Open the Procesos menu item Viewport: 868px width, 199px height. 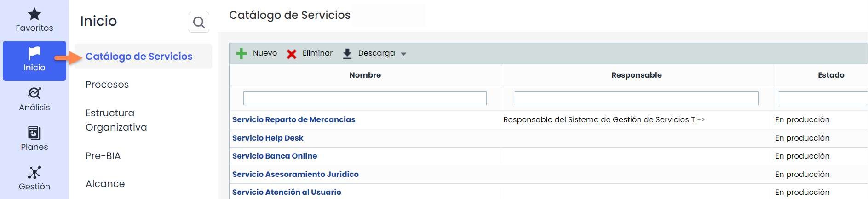tap(107, 85)
